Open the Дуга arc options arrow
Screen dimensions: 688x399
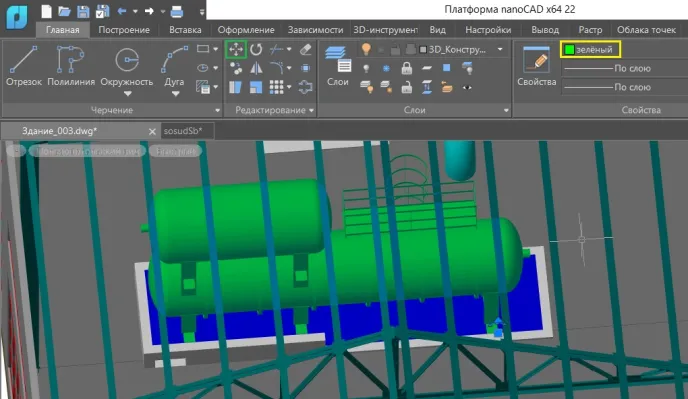click(175, 93)
